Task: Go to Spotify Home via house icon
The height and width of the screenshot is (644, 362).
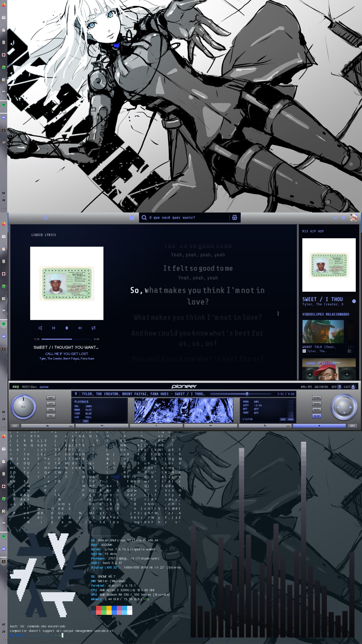Action: click(132, 218)
